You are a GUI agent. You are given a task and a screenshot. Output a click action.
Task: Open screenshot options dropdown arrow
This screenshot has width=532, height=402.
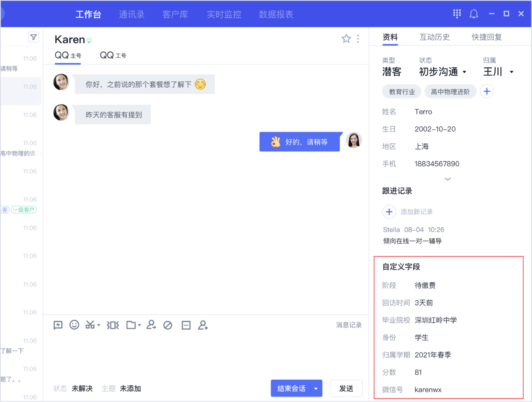[x=99, y=325]
